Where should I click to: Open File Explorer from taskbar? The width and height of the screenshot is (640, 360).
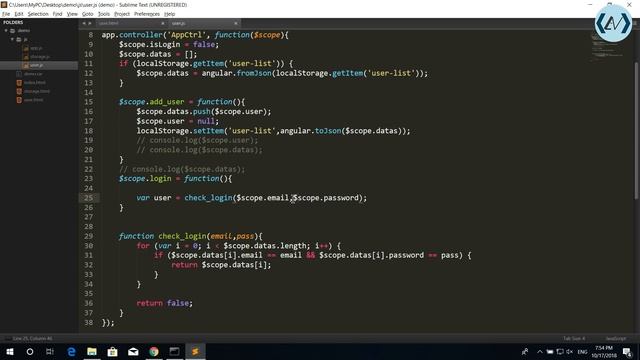coord(92,351)
